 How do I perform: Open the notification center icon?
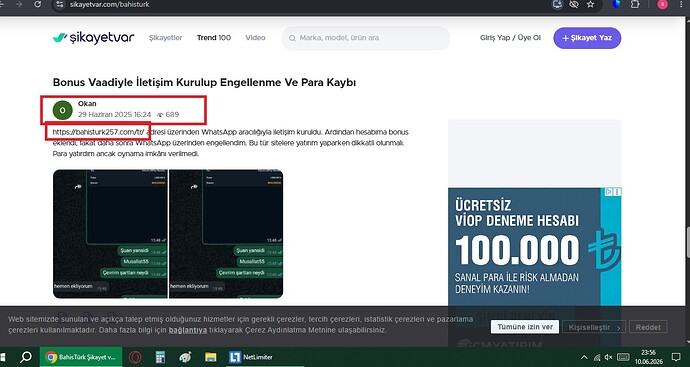tap(676, 357)
